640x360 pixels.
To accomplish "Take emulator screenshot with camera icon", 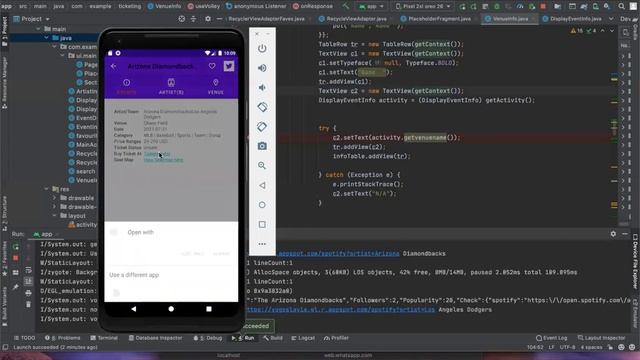I will (262, 146).
